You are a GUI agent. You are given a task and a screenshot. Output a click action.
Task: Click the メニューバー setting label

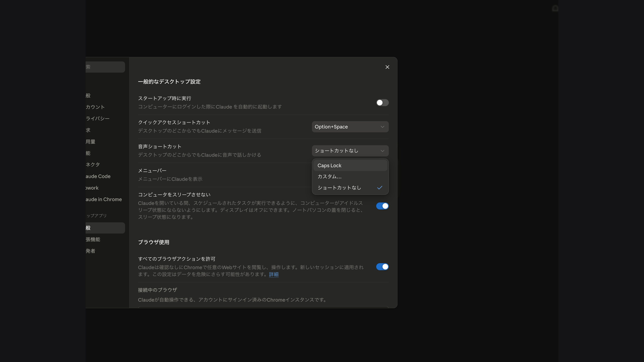click(152, 171)
